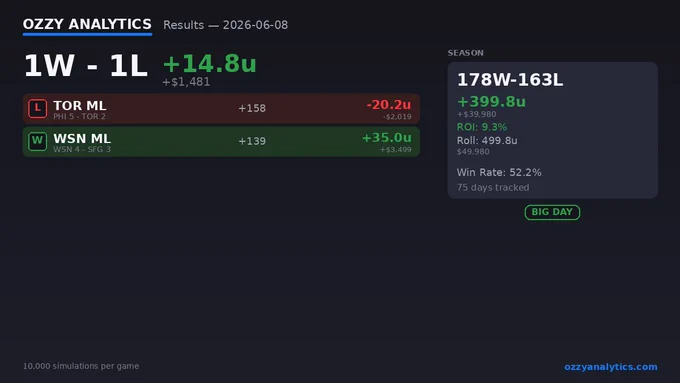
Task: Click the SEASON section heading
Action: (466, 53)
